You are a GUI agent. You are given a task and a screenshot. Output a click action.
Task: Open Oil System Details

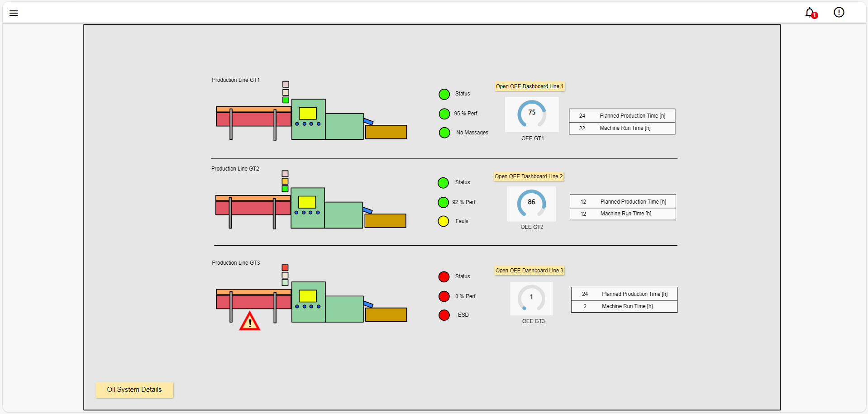pyautogui.click(x=134, y=390)
